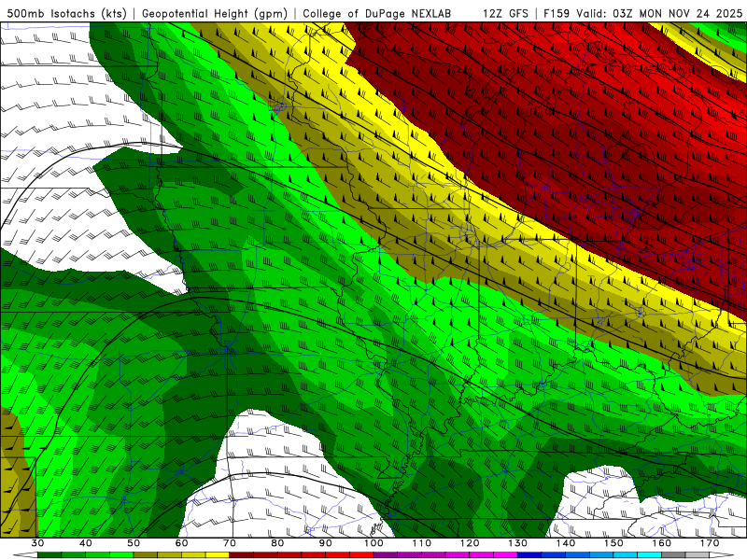Click the '60' label on the color scale

(x=181, y=543)
